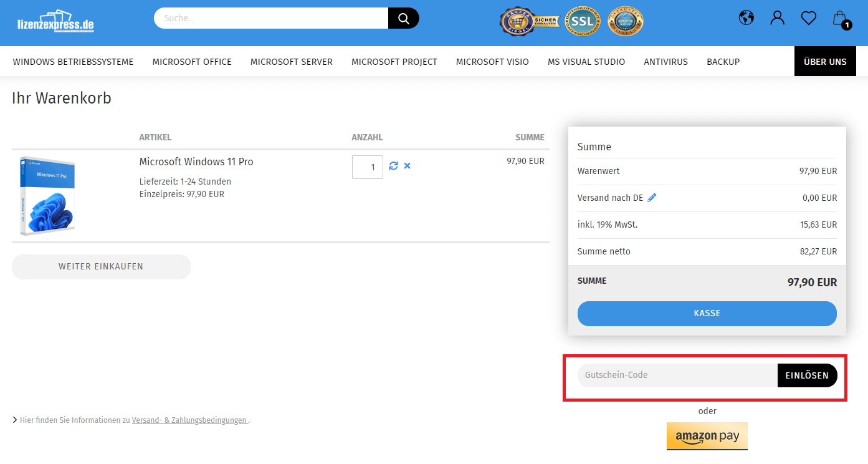The width and height of the screenshot is (868, 464).
Task: Edit shipping country pencil icon
Action: [x=652, y=198]
